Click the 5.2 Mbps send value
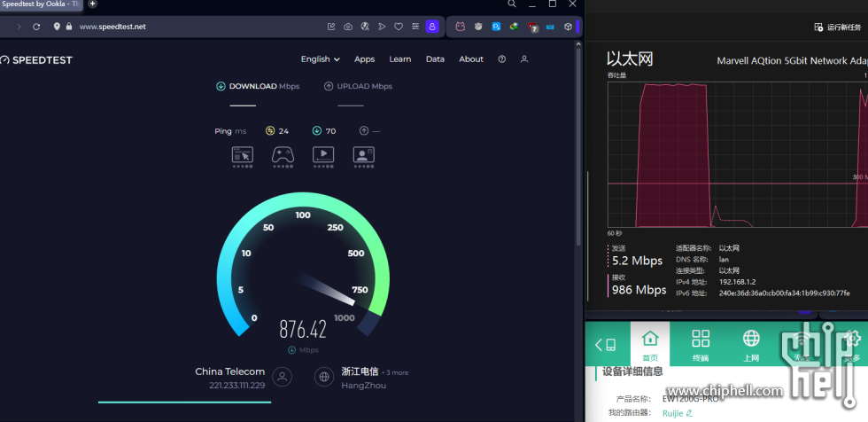The image size is (868, 422). click(x=637, y=261)
